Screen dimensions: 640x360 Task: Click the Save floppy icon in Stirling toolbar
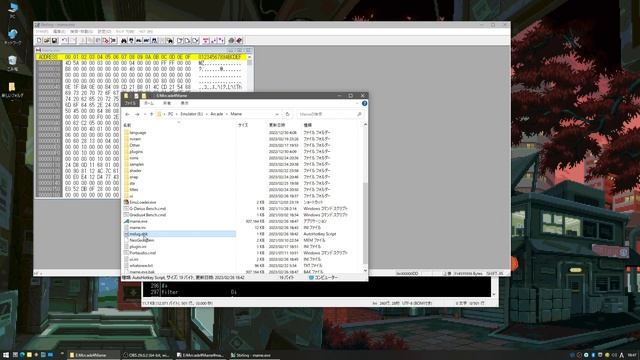54,40
